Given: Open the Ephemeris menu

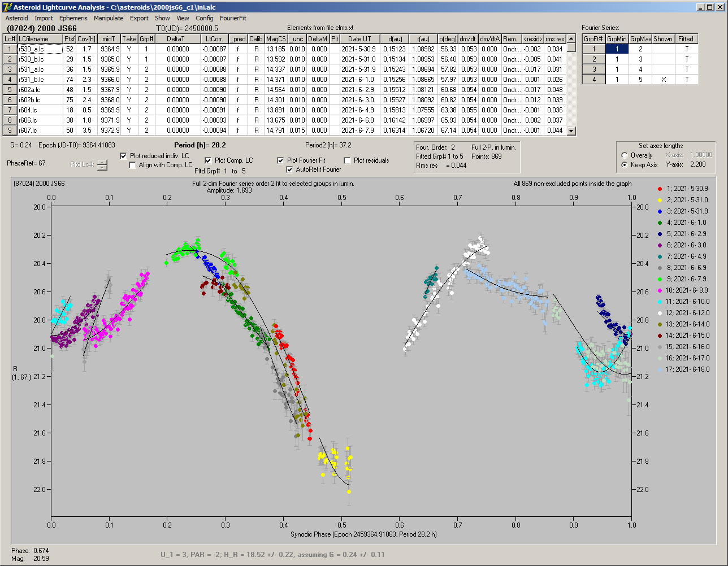Looking at the screenshot, I should 73,18.
